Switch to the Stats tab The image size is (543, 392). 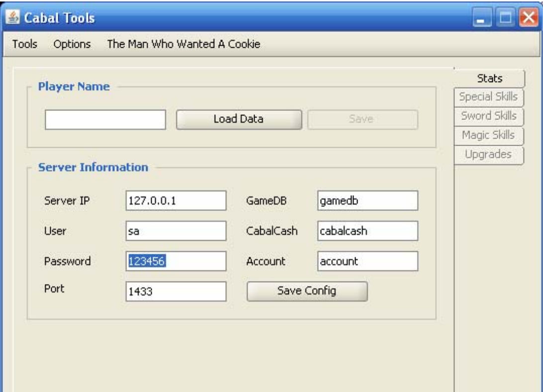(489, 78)
